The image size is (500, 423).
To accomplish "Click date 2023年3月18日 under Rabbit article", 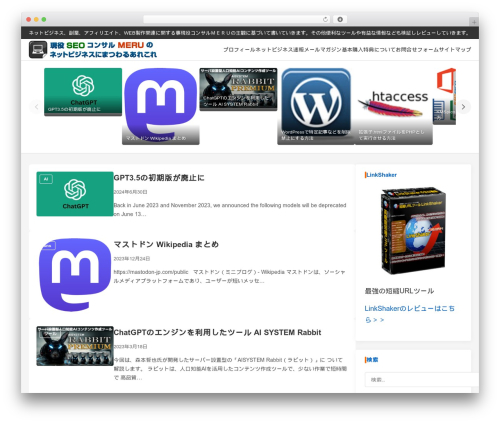I will tap(130, 347).
